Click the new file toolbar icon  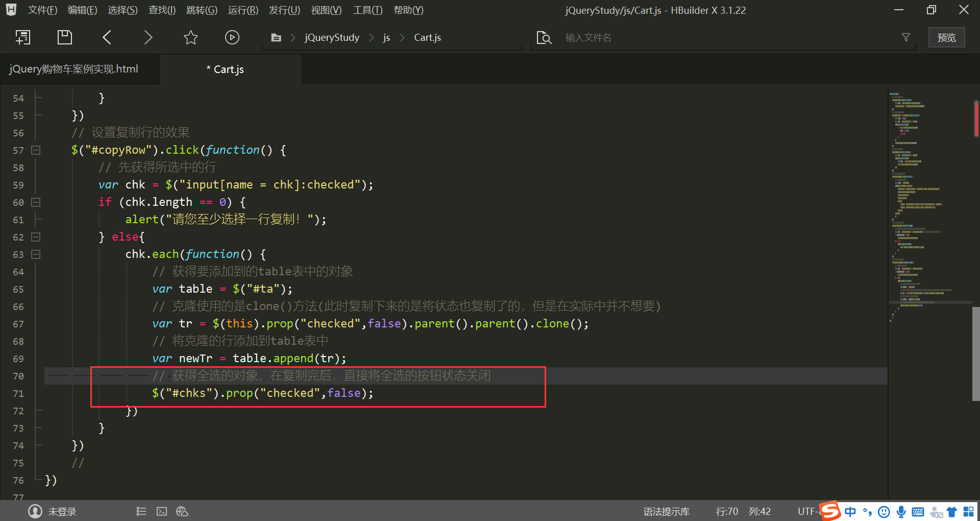[23, 37]
